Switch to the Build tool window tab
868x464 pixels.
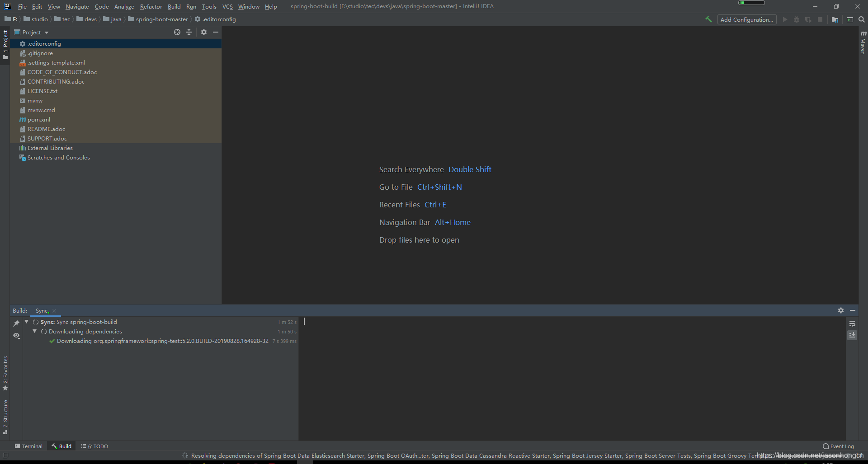[x=61, y=446]
